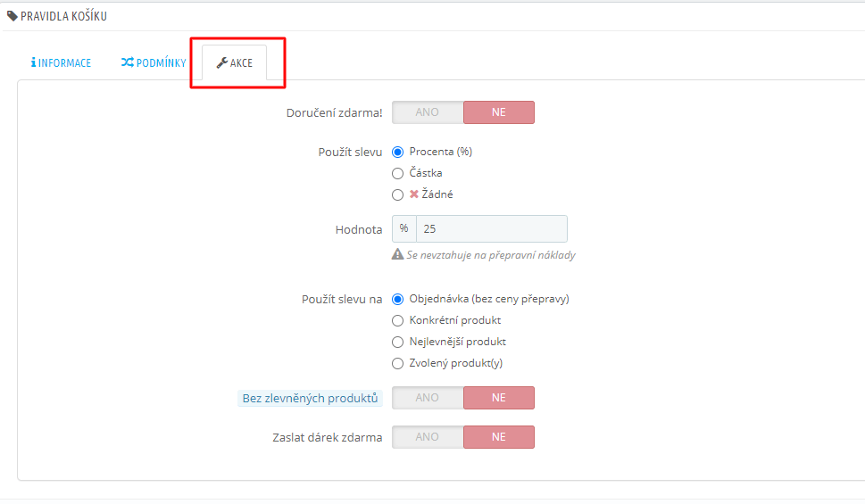Choose the Žádné discount option
Viewport: 865px width, 504px height.
(x=397, y=194)
